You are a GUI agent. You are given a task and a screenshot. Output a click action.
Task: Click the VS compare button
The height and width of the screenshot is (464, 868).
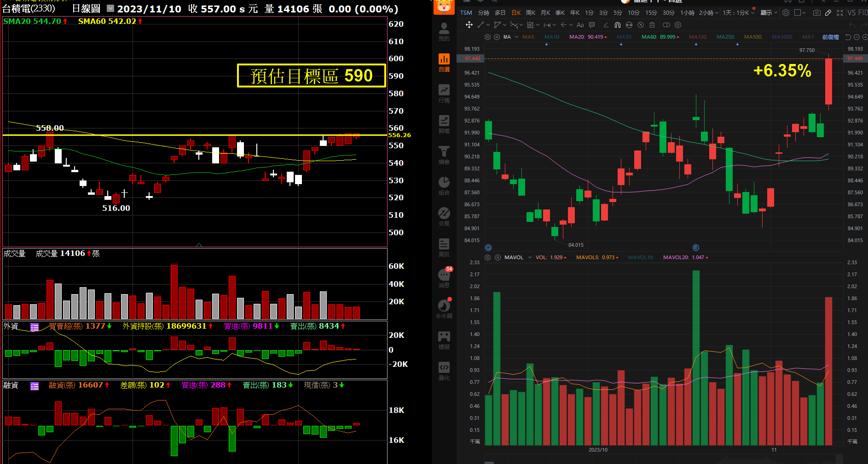[x=851, y=13]
